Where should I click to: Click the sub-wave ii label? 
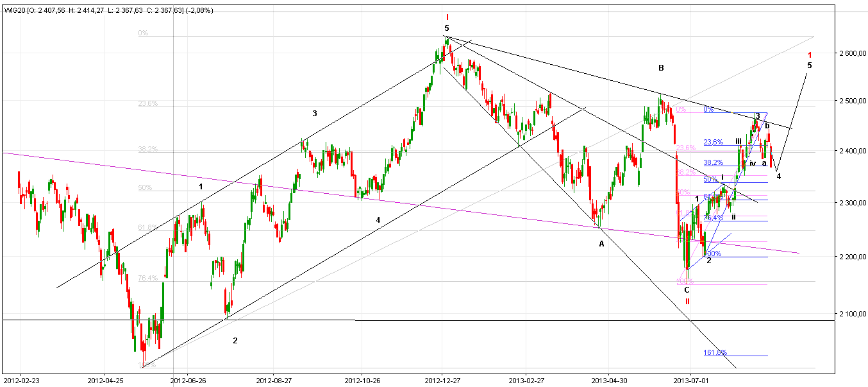click(733, 217)
